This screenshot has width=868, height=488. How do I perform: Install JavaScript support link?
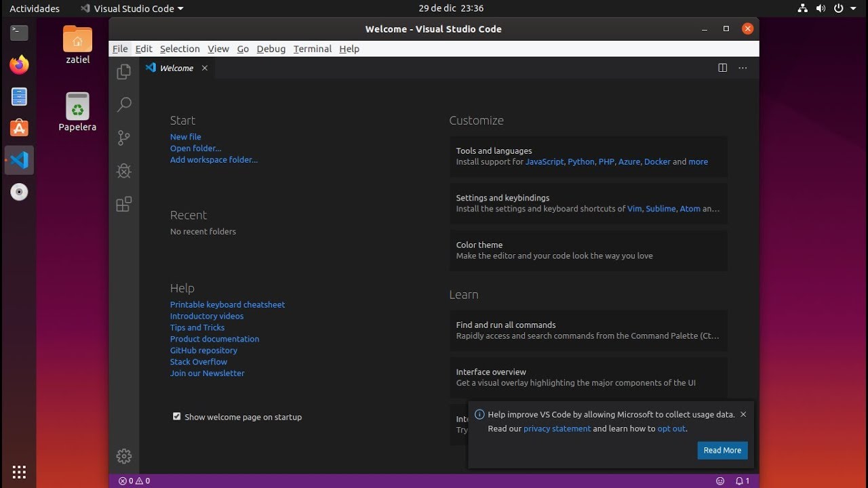(x=545, y=162)
